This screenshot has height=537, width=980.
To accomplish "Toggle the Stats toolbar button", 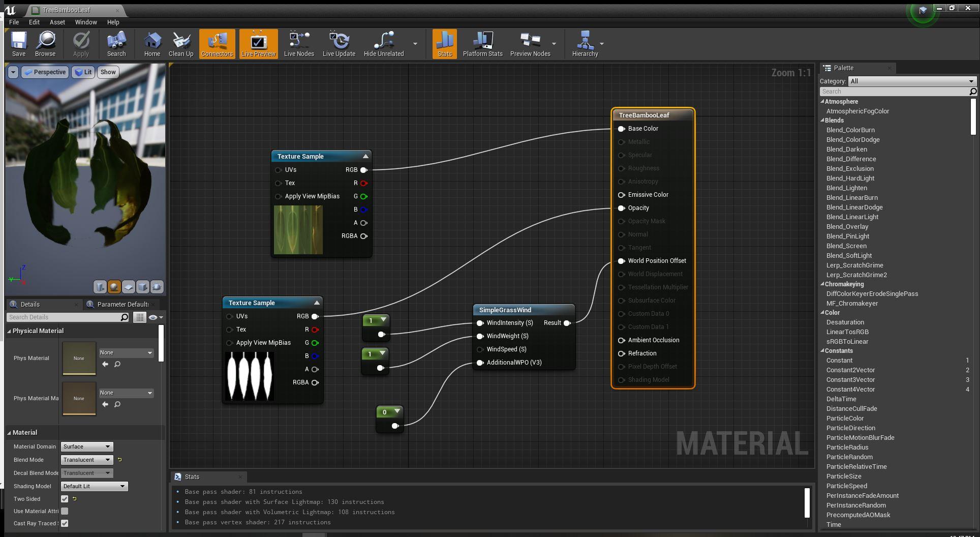I will [445, 44].
